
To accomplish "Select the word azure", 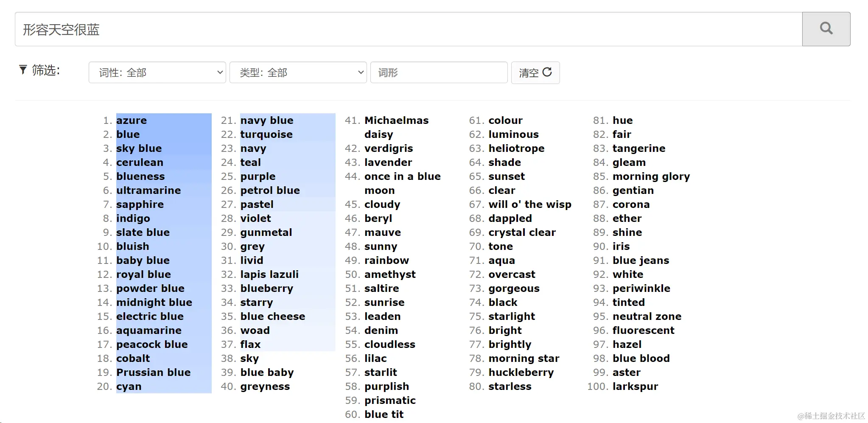I will click(x=132, y=120).
